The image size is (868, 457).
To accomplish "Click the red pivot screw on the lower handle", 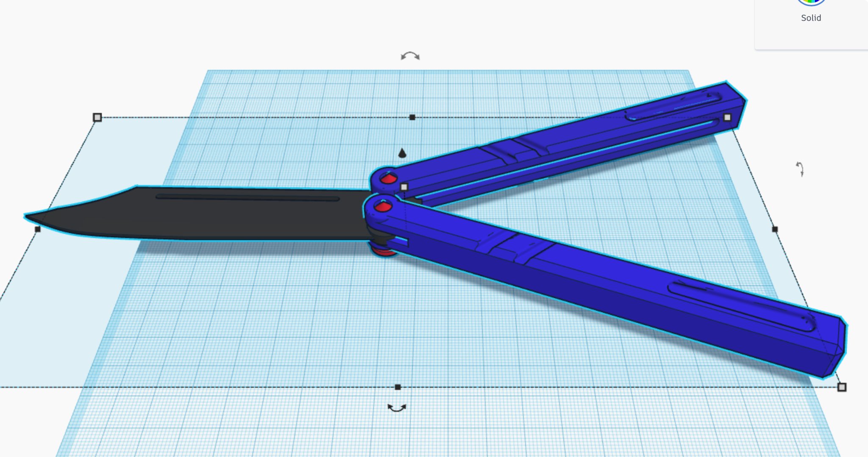I will point(383,207).
